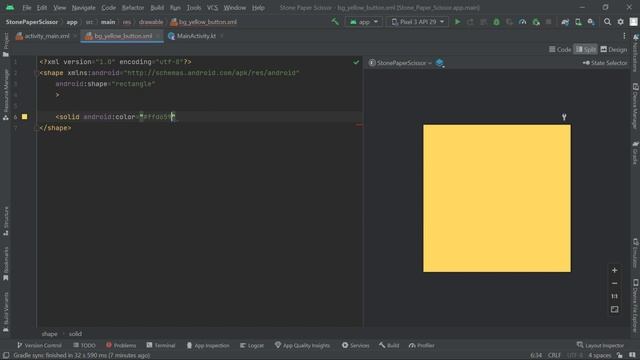Open the Tools menu
The image size is (640, 360).
click(194, 8)
